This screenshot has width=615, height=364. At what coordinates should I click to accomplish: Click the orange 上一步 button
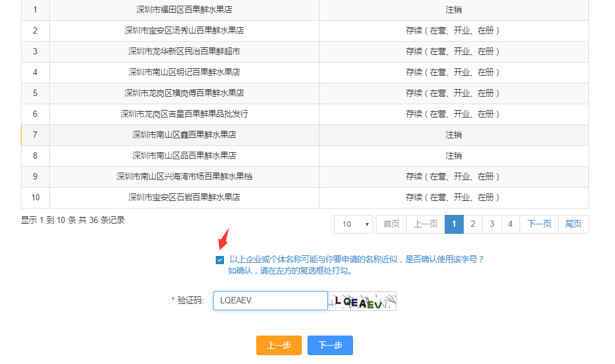tap(279, 345)
